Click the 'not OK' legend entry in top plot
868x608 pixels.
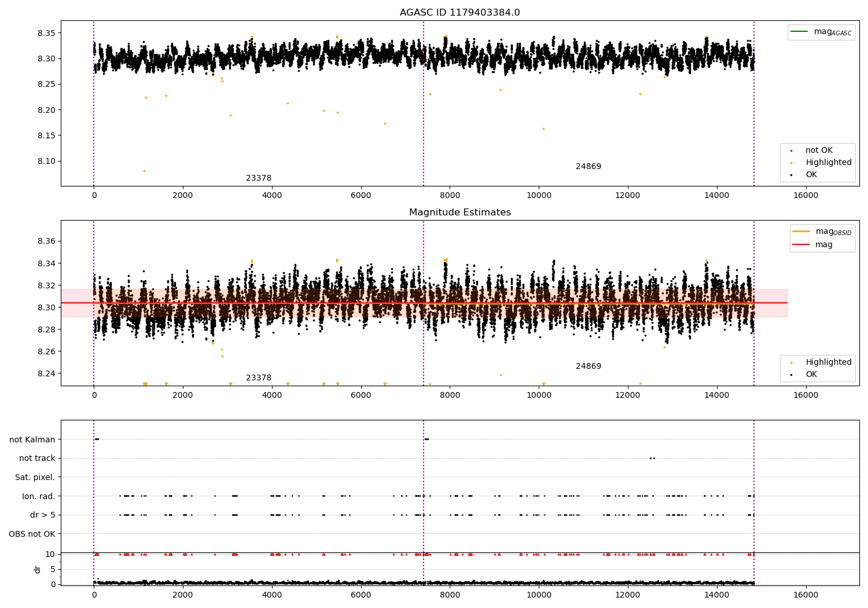(x=818, y=151)
